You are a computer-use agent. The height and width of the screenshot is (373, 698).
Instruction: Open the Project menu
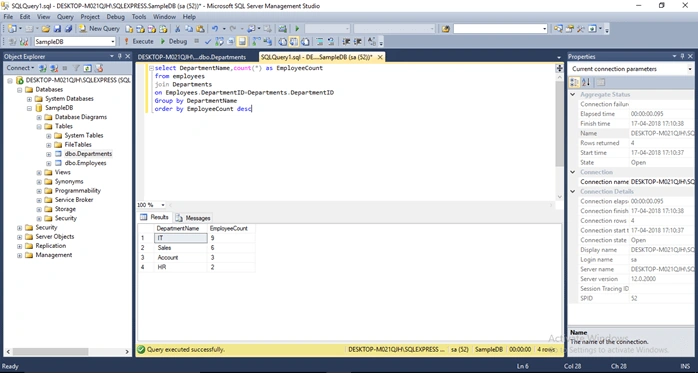(90, 16)
